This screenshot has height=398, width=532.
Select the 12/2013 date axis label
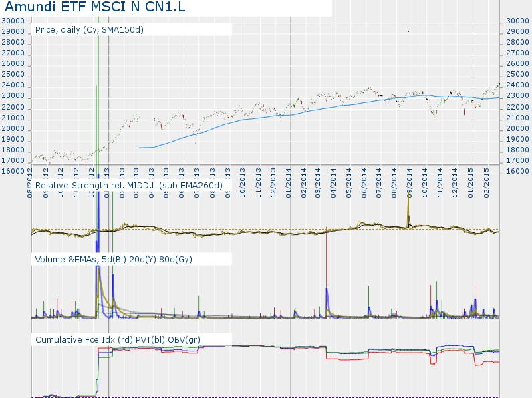pos(273,183)
